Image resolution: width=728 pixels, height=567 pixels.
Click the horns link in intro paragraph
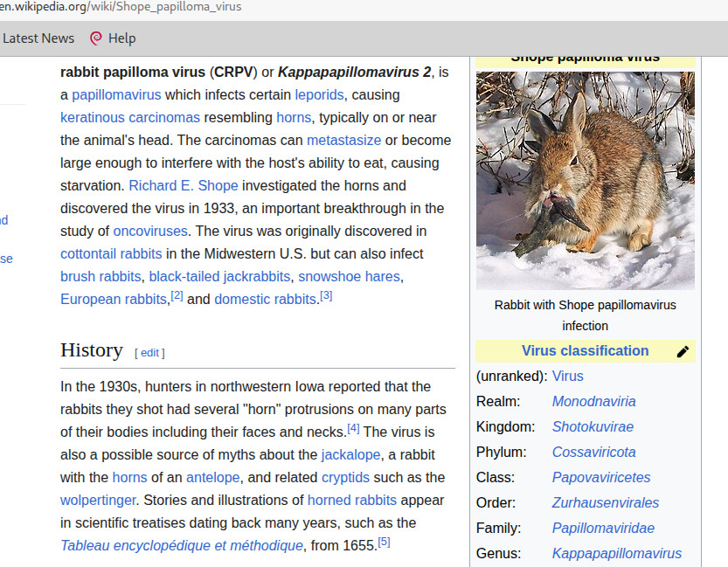coord(294,117)
